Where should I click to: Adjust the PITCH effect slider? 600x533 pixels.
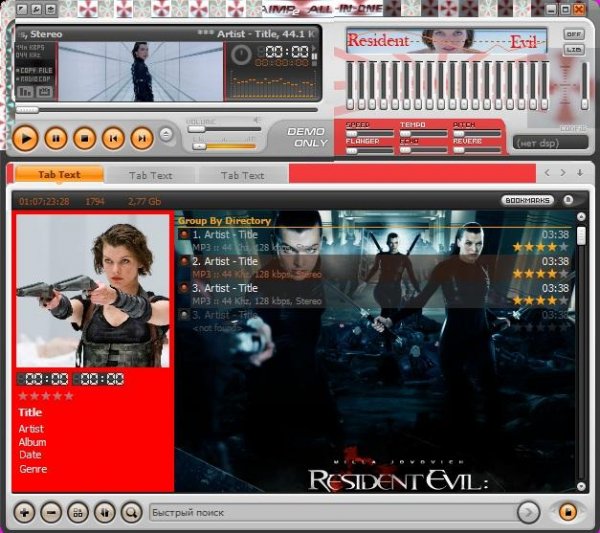pos(477,134)
